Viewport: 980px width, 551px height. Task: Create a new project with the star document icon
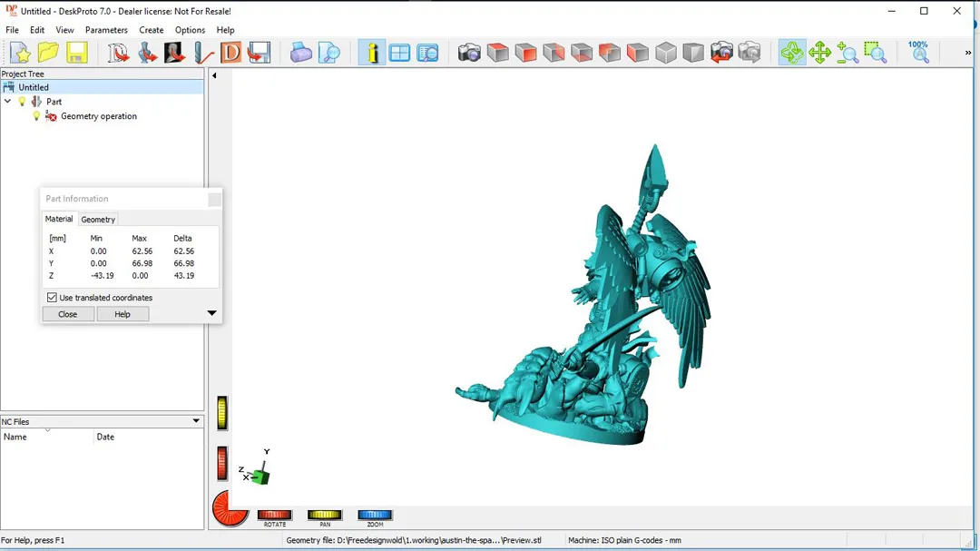coord(20,54)
